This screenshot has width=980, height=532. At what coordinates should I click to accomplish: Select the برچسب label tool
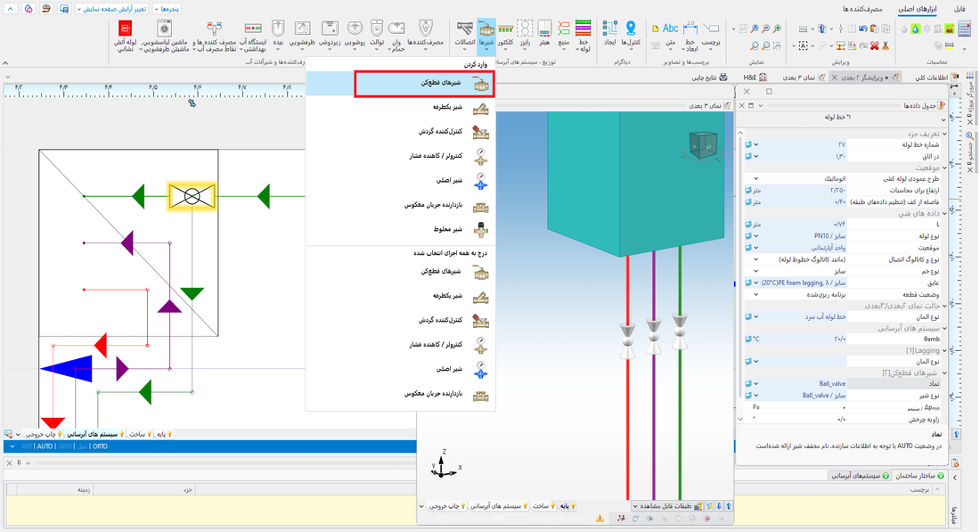coord(711,34)
